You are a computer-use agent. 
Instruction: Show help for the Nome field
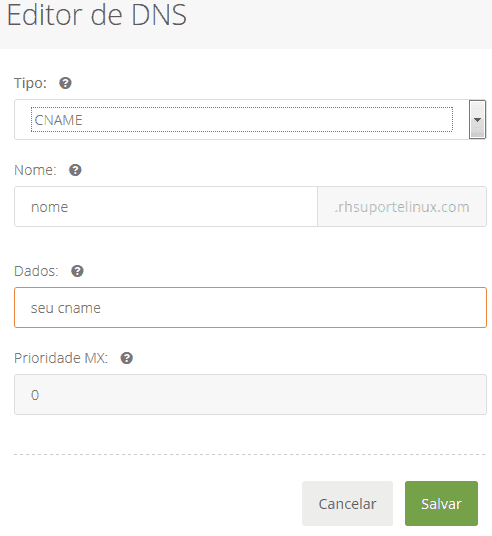[x=75, y=170]
